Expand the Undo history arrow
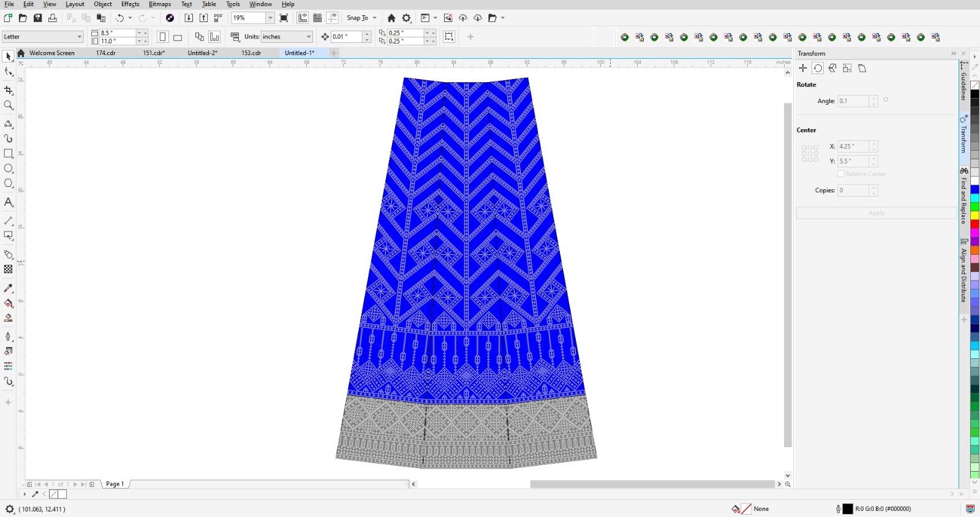This screenshot has height=517, width=980. tap(130, 18)
